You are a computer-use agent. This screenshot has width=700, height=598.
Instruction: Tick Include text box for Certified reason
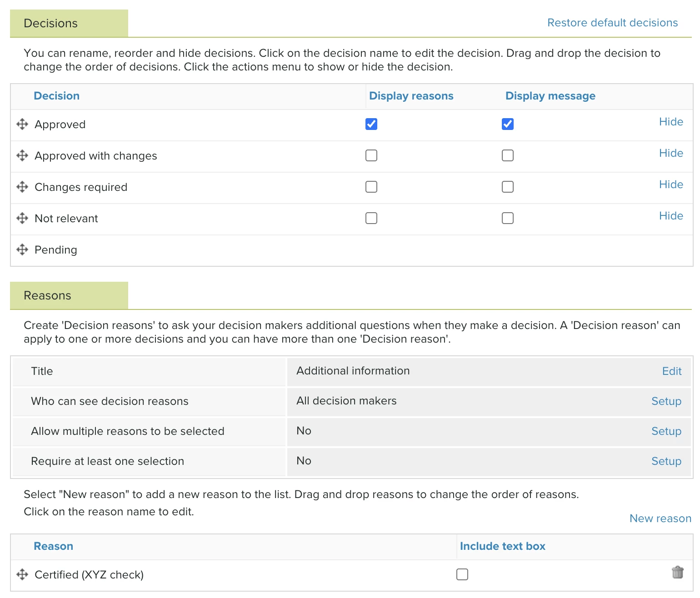pos(462,574)
